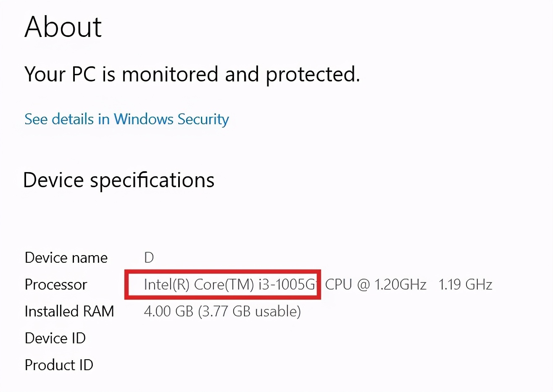Screen dimensions: 553x392
Task: Select the Device name label
Action: (x=66, y=258)
